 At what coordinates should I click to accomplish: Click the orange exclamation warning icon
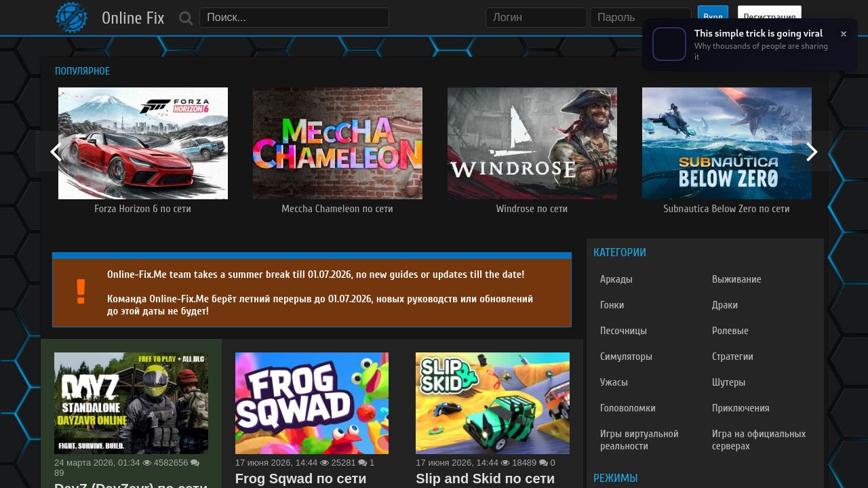[x=81, y=291]
